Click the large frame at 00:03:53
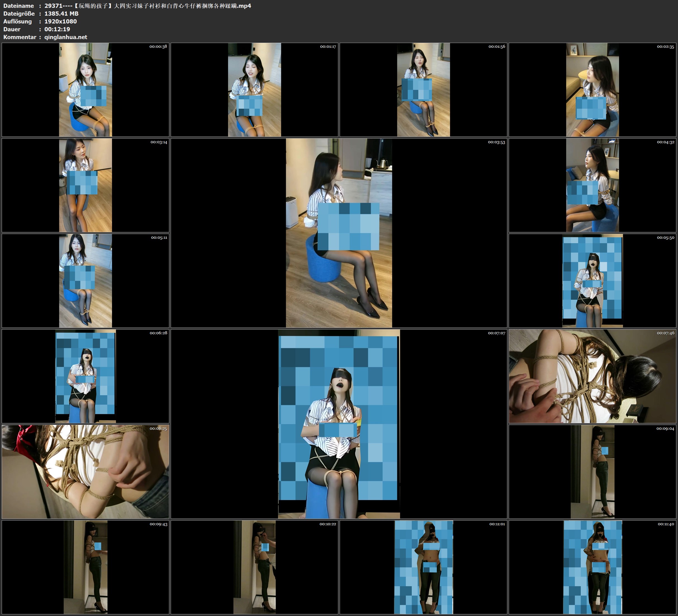678x616 pixels. (x=339, y=233)
